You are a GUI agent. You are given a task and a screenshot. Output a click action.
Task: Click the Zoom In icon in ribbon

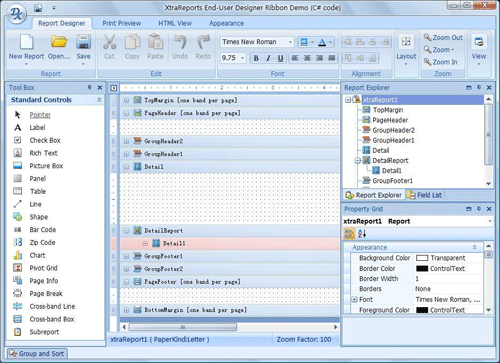click(428, 62)
